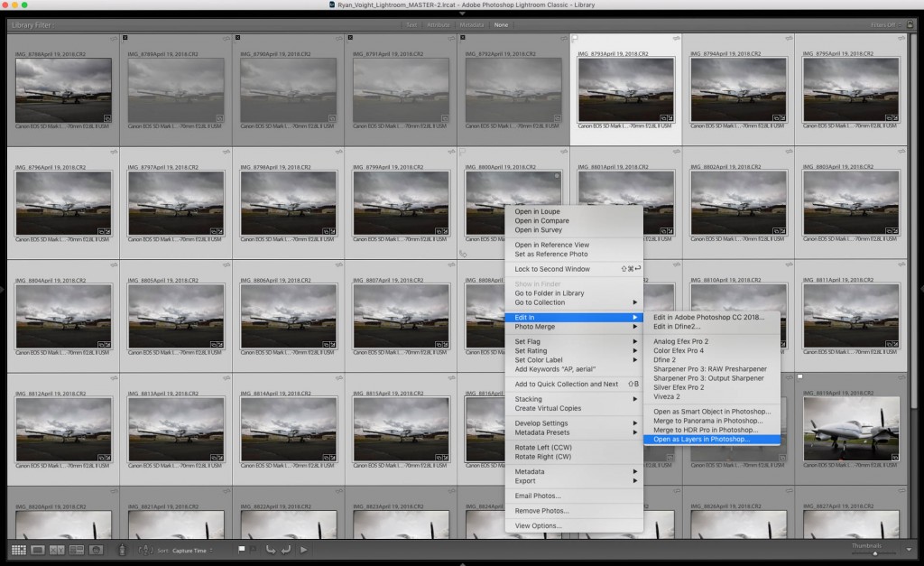Expand the Set Flag submenu
Screen dimensions: 924x566
click(x=574, y=341)
